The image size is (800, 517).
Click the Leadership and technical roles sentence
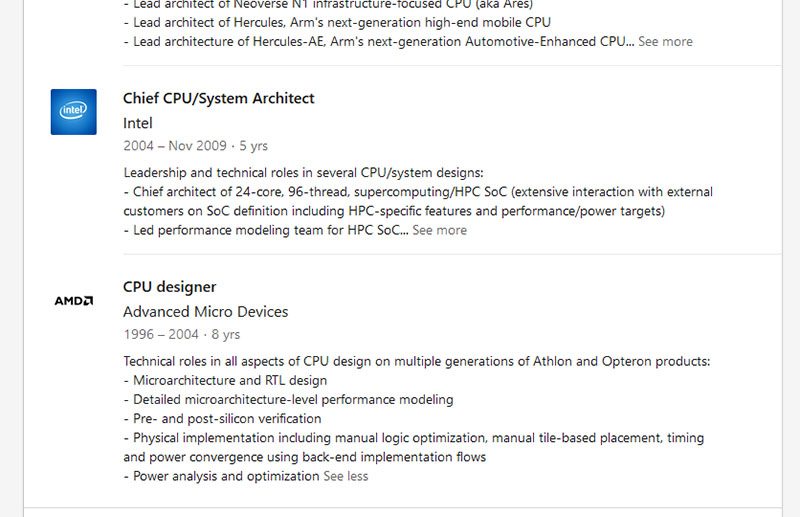(x=303, y=173)
